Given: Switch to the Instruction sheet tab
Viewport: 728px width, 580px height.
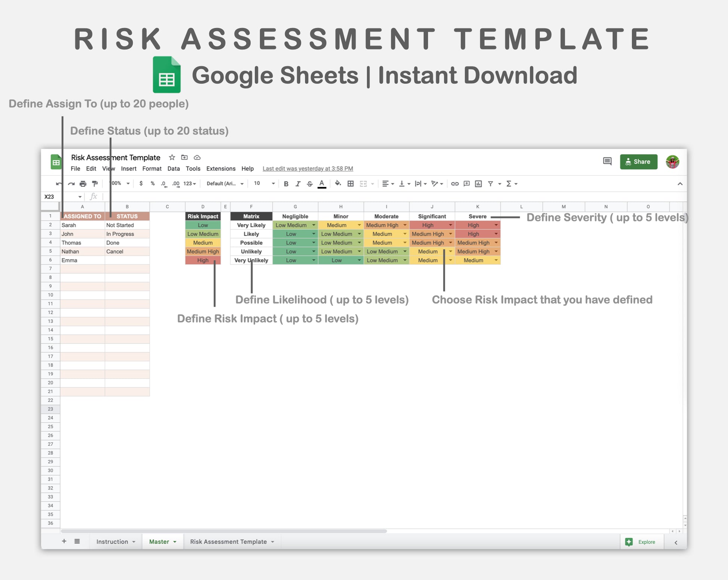Looking at the screenshot, I should 112,541.
